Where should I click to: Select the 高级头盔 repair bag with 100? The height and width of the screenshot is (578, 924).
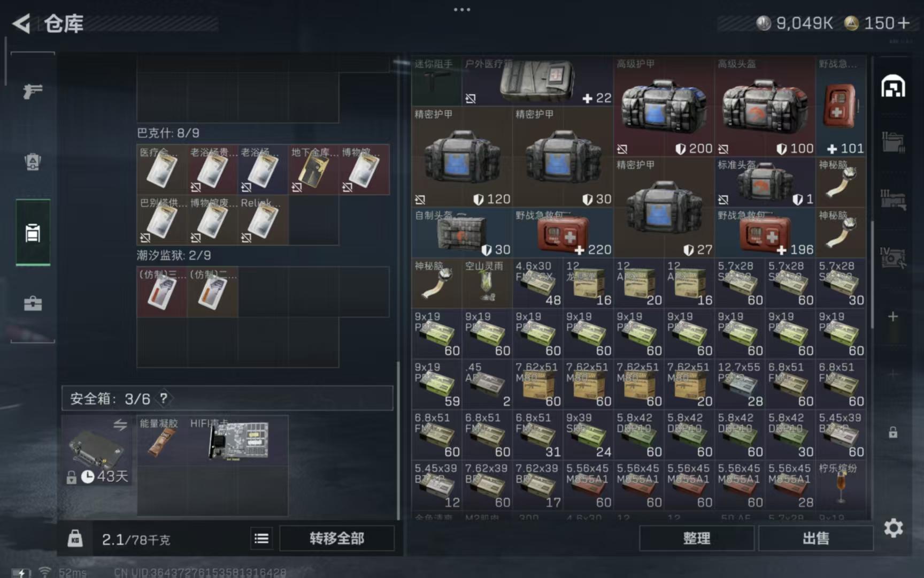coord(765,106)
